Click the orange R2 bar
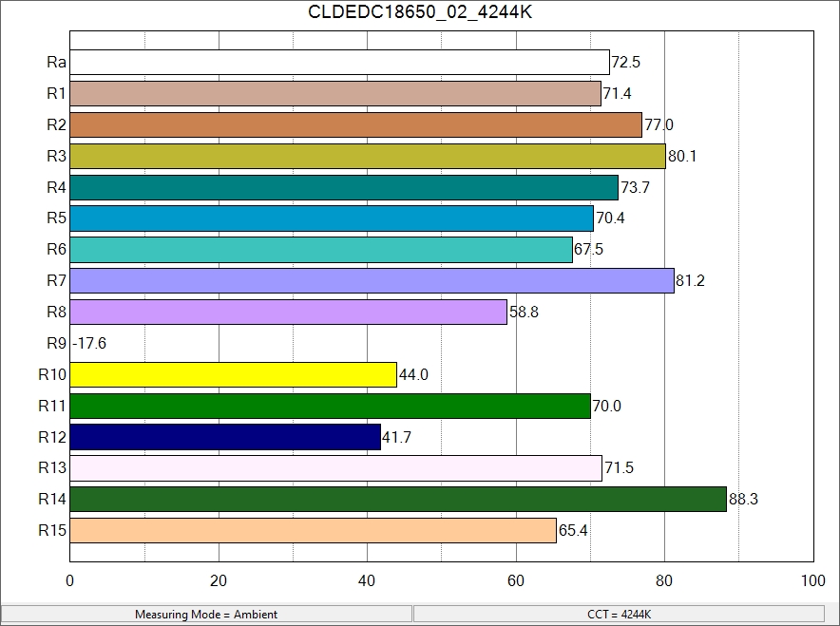 (355, 124)
